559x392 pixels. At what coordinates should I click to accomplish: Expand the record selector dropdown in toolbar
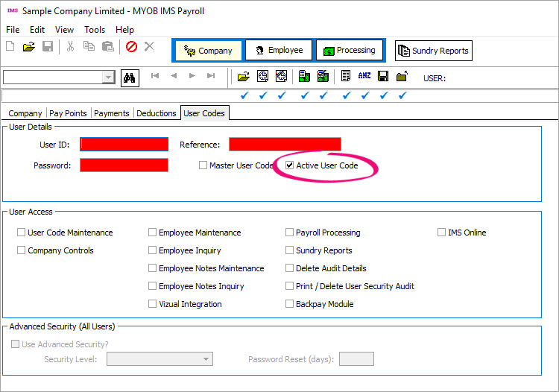pyautogui.click(x=108, y=78)
